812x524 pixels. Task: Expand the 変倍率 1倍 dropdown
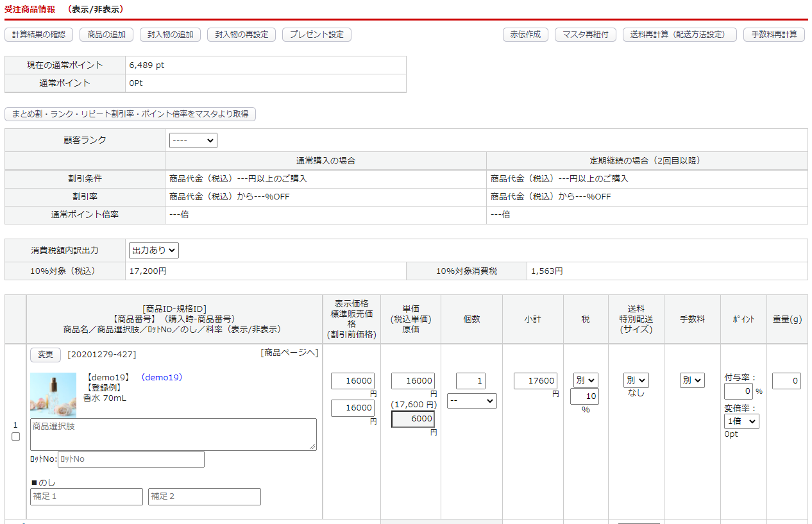point(741,421)
